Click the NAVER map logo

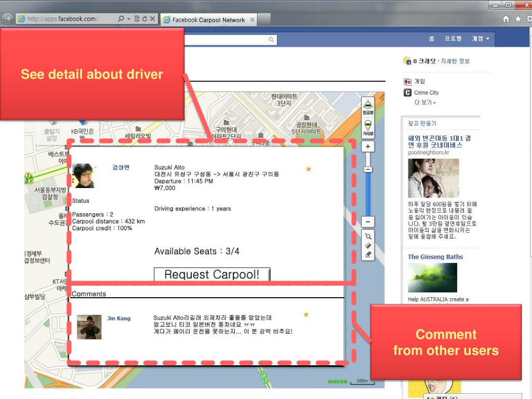(338, 381)
